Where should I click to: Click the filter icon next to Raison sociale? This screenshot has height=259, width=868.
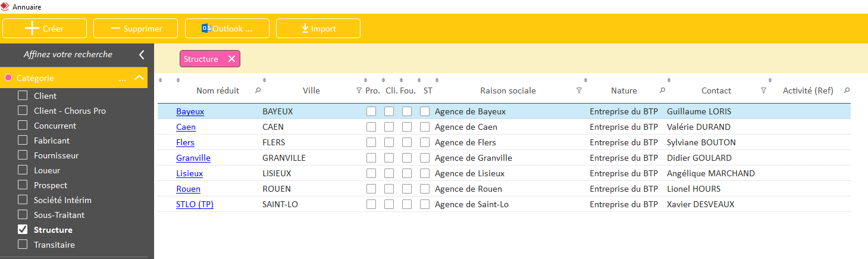(x=579, y=91)
